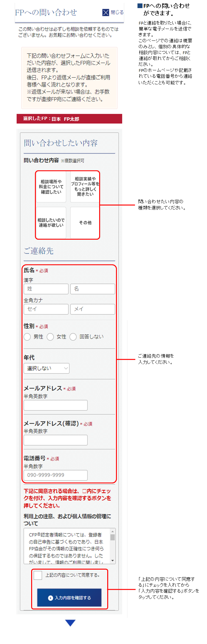Select その他 inquiry option

point(85,223)
